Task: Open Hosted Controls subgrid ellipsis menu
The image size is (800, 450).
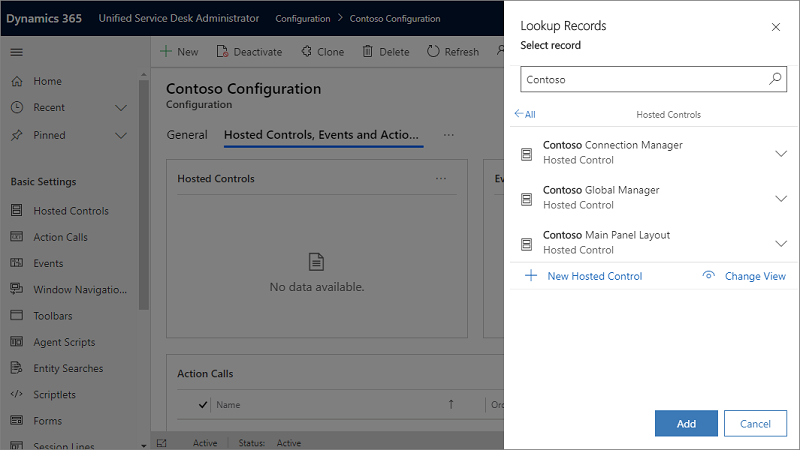Action: 441,179
